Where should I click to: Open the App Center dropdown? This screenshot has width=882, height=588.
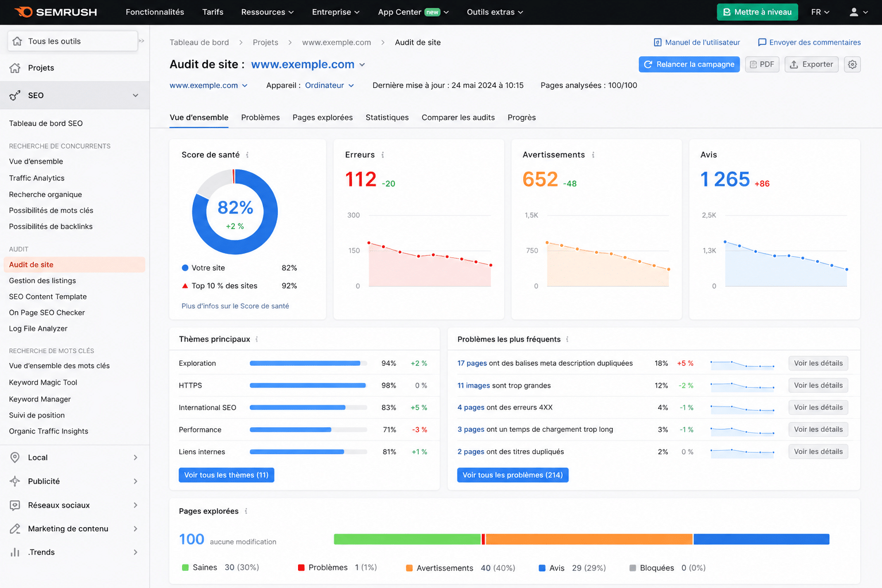click(413, 12)
